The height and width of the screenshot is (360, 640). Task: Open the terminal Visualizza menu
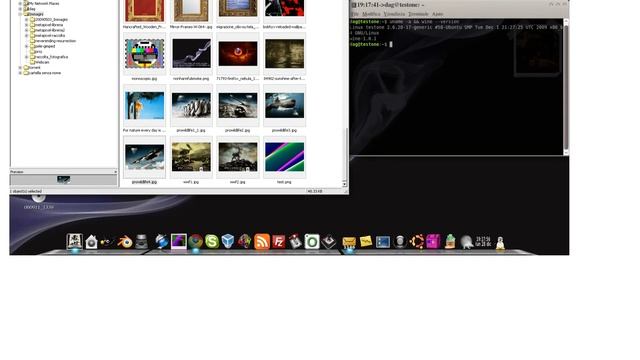tap(394, 14)
